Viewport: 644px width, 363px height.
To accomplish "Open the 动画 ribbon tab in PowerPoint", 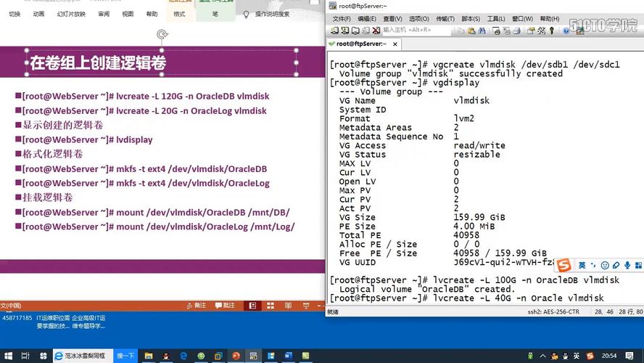I will coord(38,14).
